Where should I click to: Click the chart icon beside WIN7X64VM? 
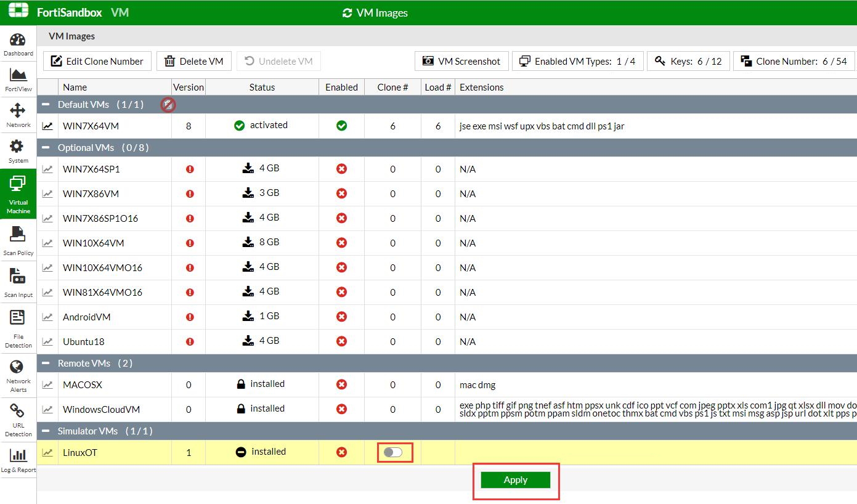pos(47,126)
